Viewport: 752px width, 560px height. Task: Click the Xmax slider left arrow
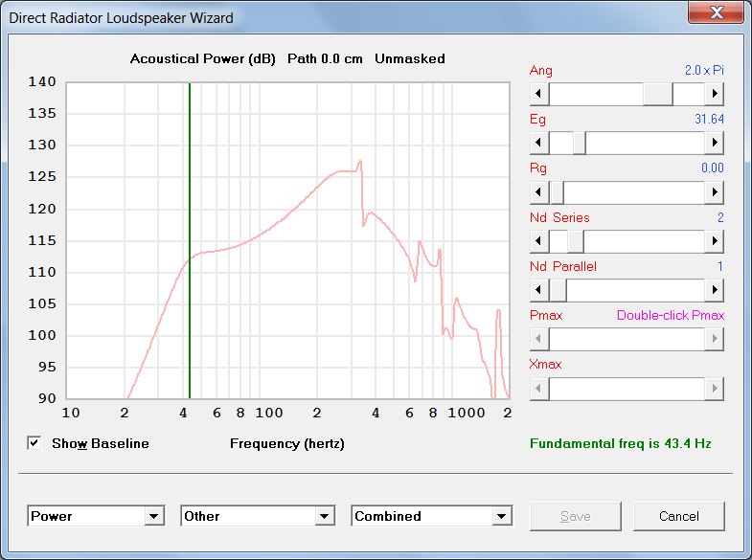(x=539, y=389)
